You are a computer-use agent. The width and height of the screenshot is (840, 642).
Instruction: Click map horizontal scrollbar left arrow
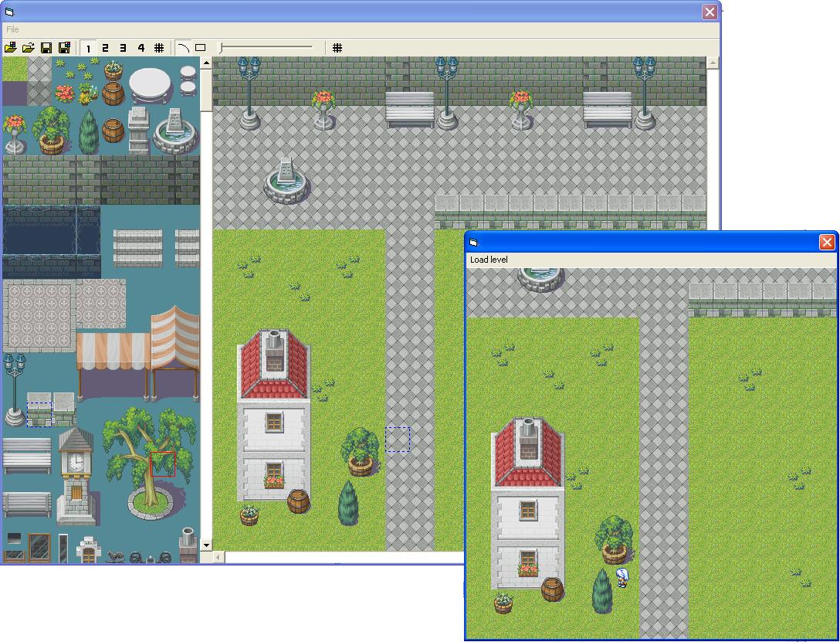coord(218,557)
